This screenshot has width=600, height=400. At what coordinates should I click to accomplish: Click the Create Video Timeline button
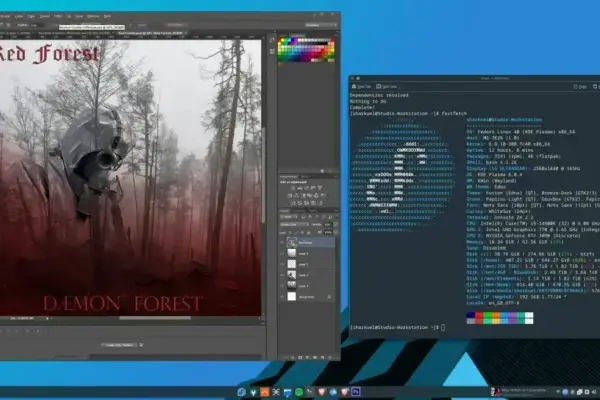point(119,345)
